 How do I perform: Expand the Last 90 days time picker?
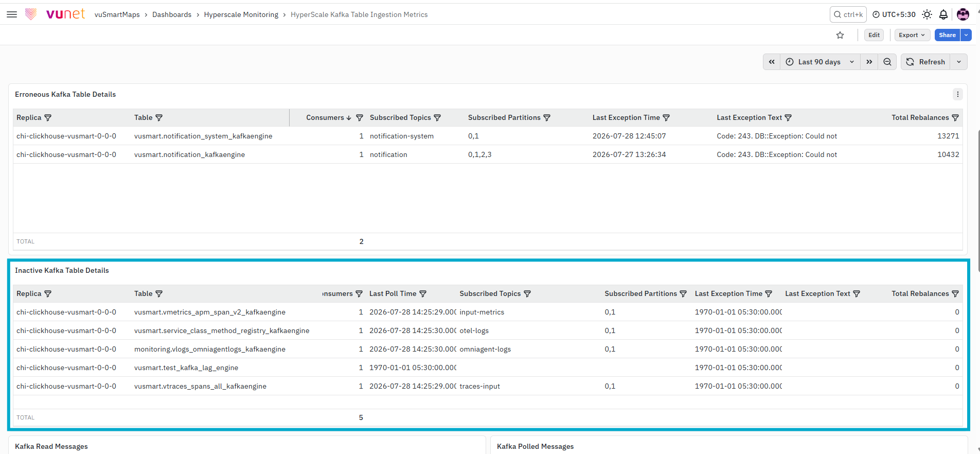click(820, 62)
